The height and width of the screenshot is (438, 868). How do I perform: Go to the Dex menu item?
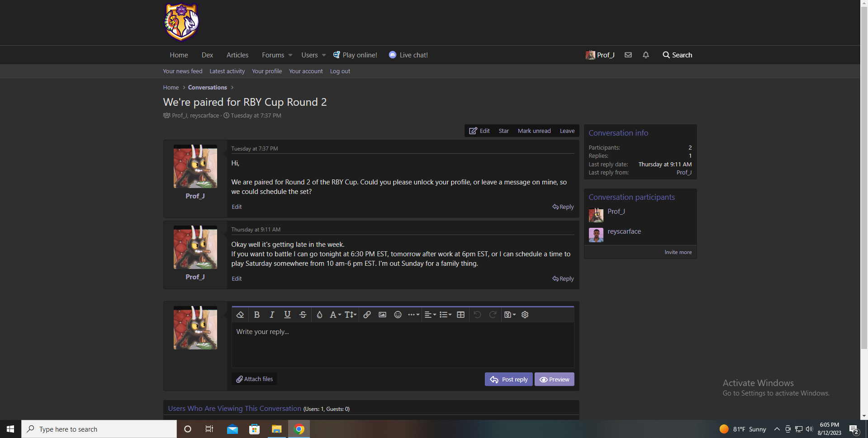pos(207,55)
